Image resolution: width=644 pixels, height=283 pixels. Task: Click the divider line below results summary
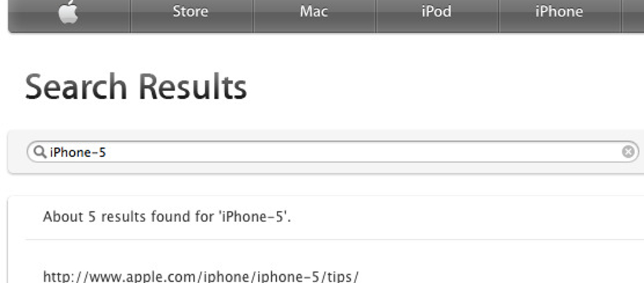pyautogui.click(x=335, y=240)
